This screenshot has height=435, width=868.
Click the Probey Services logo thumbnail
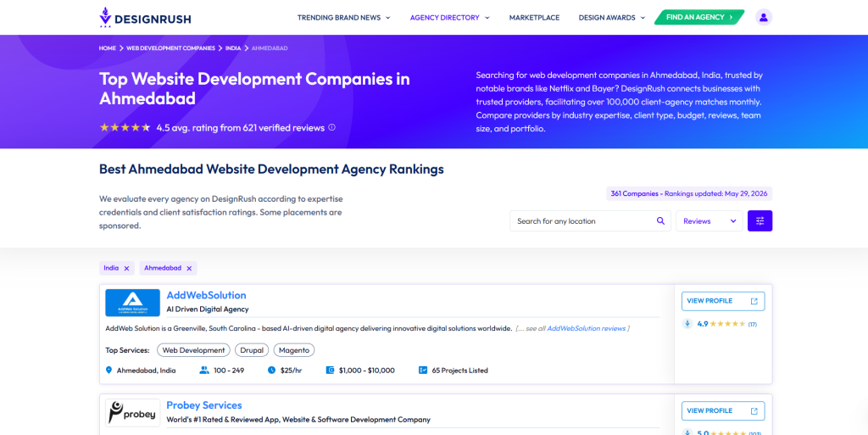point(133,413)
